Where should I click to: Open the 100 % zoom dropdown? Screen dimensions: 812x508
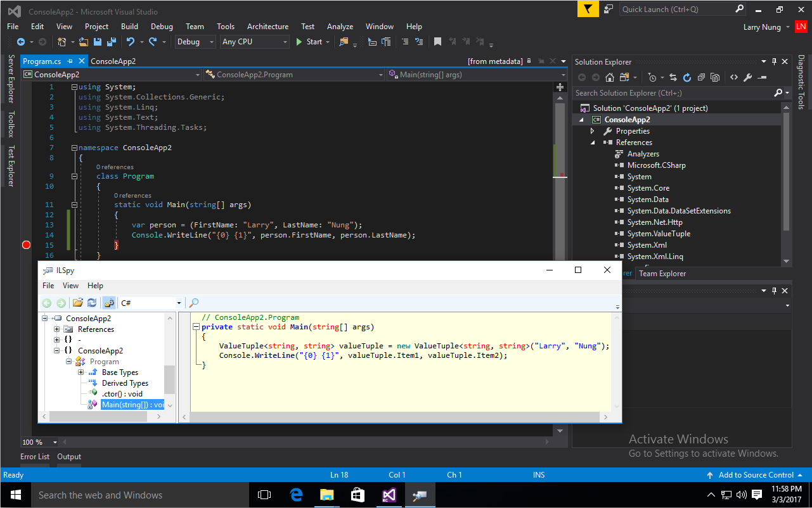tap(39, 442)
